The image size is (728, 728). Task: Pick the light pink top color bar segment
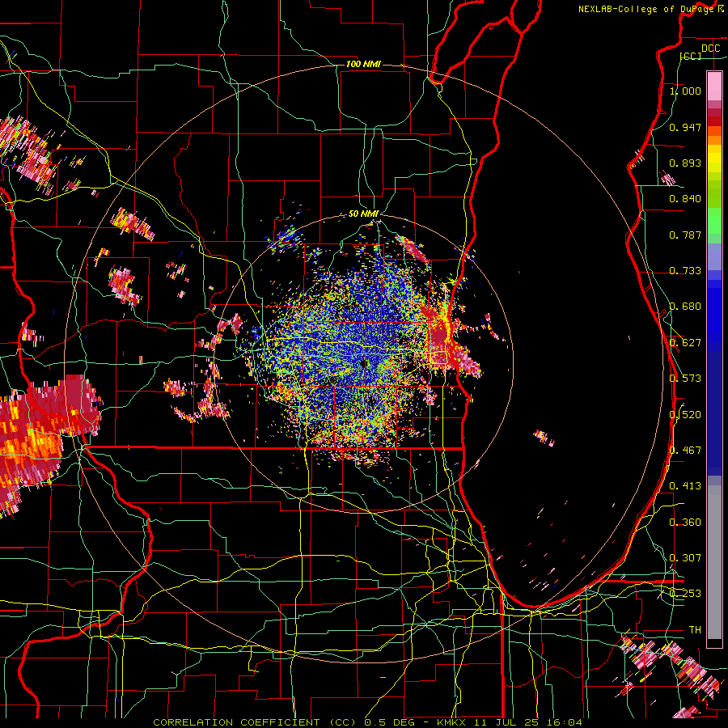pyautogui.click(x=714, y=87)
